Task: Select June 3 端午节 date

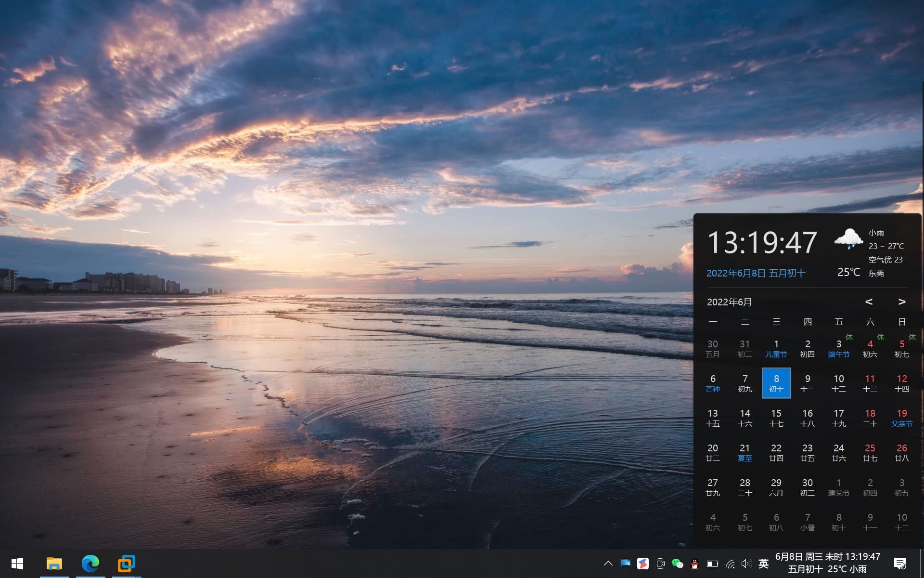Action: click(x=838, y=348)
